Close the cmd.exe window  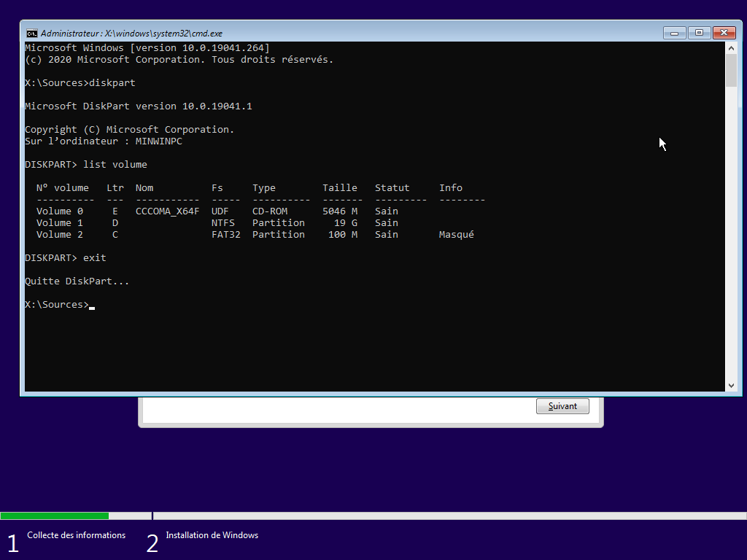(x=724, y=33)
